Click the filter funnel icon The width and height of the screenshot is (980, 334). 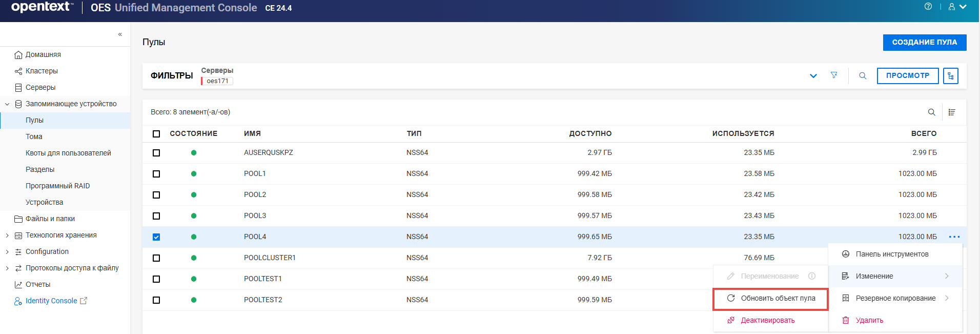834,75
